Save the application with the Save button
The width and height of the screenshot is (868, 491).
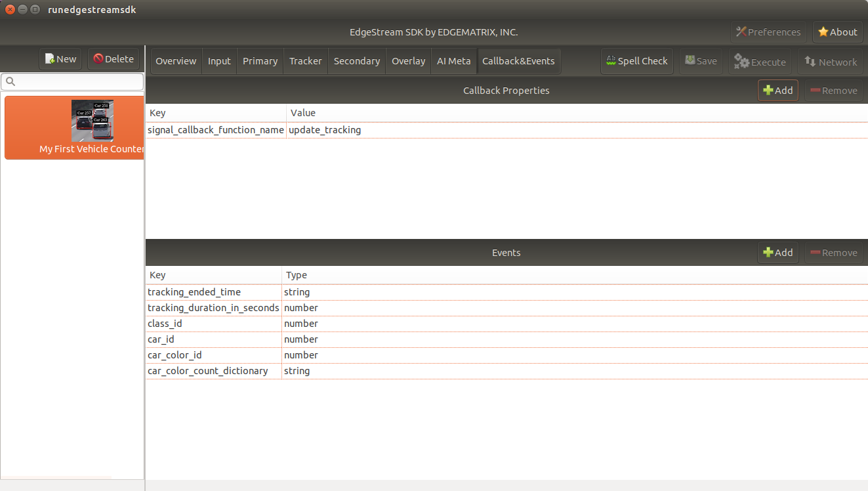coord(701,61)
